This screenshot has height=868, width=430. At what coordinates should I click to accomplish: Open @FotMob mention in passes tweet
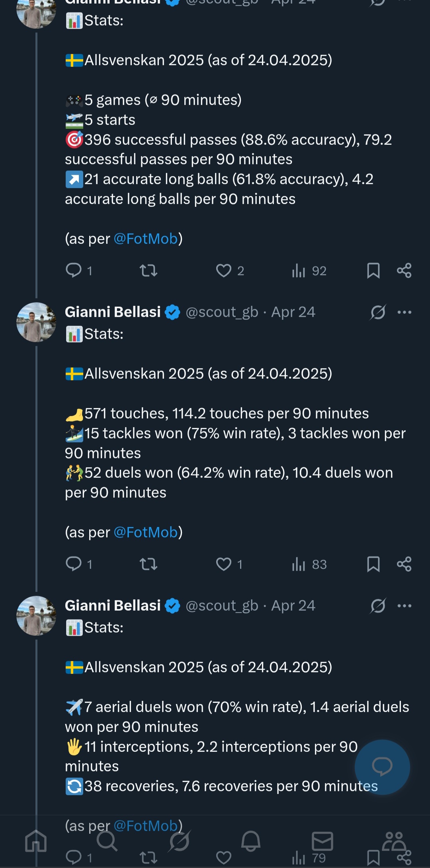146,239
